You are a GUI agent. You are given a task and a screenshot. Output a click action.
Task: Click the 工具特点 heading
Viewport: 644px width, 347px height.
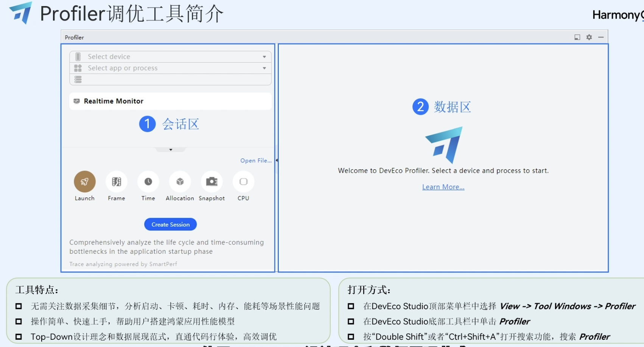coord(37,290)
